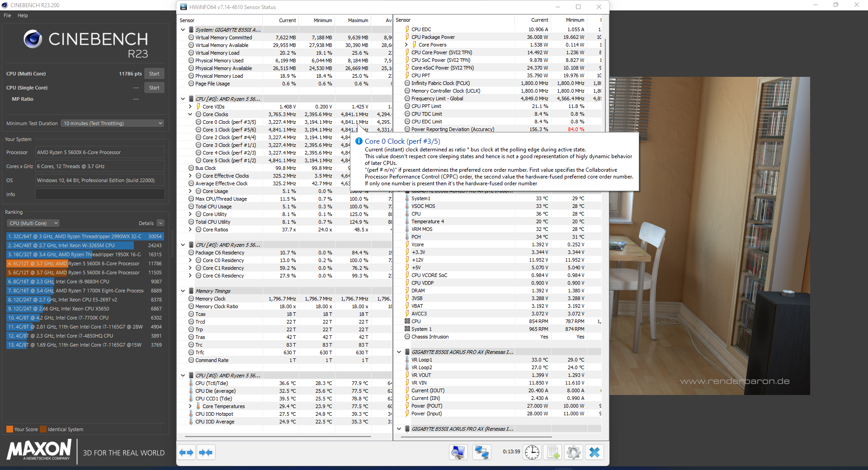Click the icon beside Infinity Fabric Clock (FCLK)
The height and width of the screenshot is (470, 868).
point(407,83)
